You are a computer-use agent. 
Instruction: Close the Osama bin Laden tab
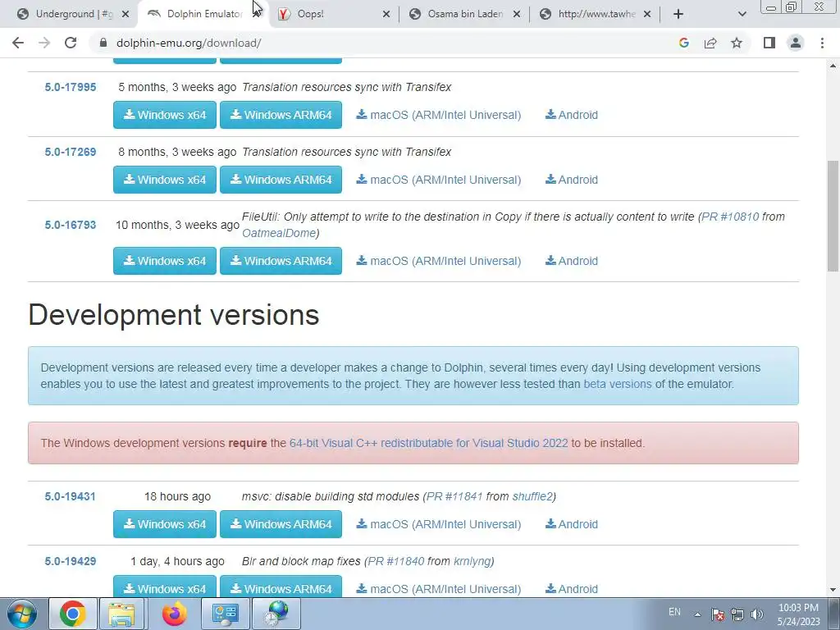point(517,14)
